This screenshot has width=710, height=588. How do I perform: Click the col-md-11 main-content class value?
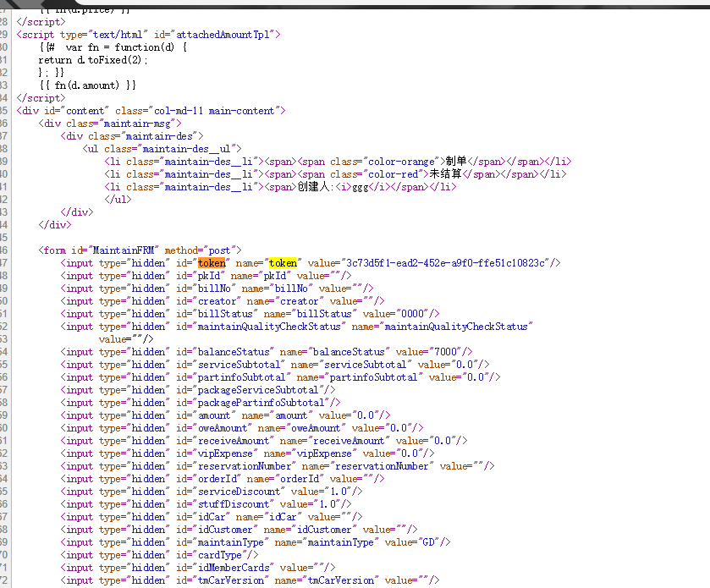click(x=214, y=111)
